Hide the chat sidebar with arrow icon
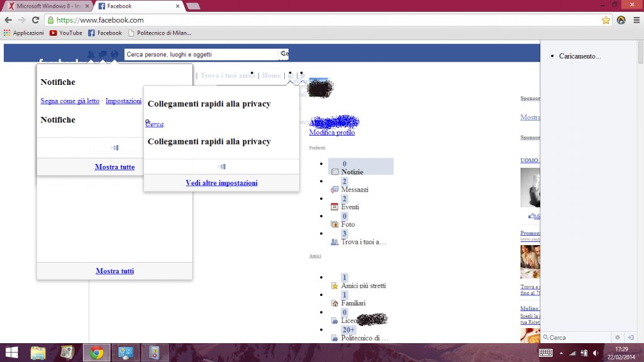This screenshot has height=362, width=644. pos(631,337)
